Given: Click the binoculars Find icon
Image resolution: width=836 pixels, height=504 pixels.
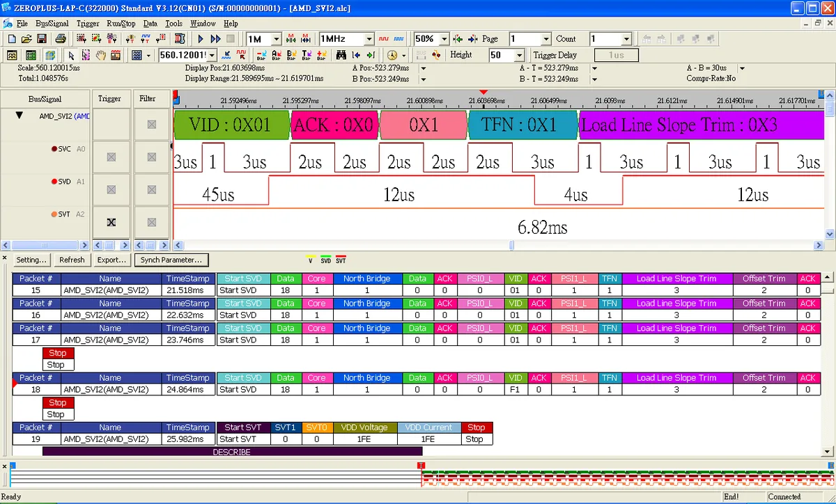Looking at the screenshot, I should point(342,55).
